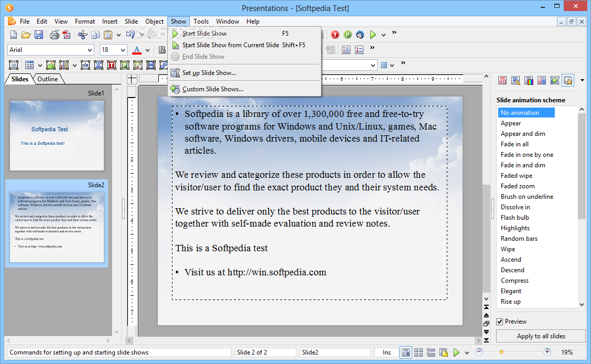Open Set up Slide Show dialog
Viewport: 591px width, 364px height.
244,73
